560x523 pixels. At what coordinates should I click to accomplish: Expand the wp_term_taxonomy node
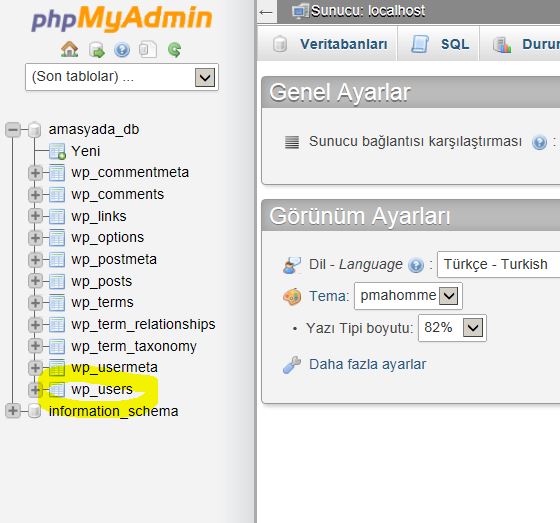[x=35, y=346]
